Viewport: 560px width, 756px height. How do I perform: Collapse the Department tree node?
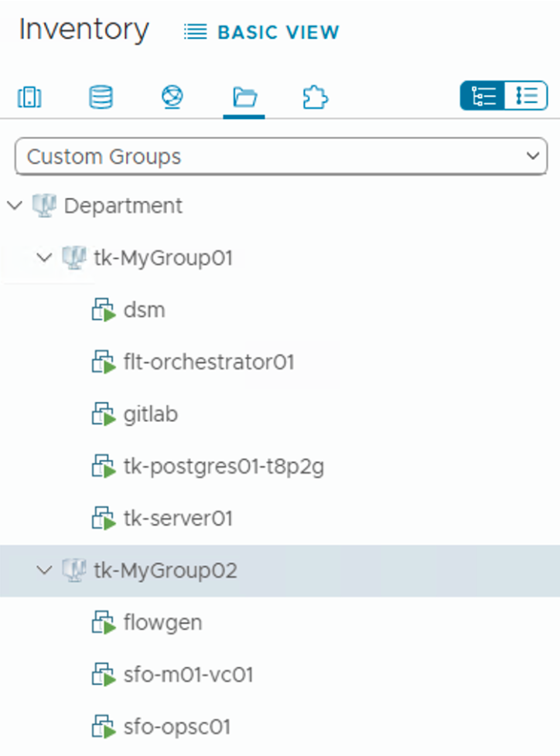(x=14, y=206)
